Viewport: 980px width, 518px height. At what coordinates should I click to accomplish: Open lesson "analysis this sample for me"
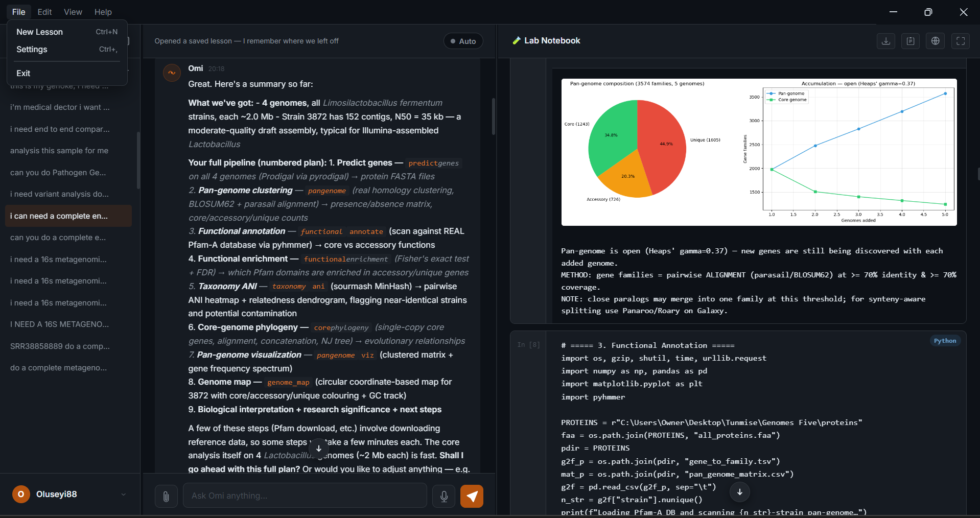click(68, 151)
